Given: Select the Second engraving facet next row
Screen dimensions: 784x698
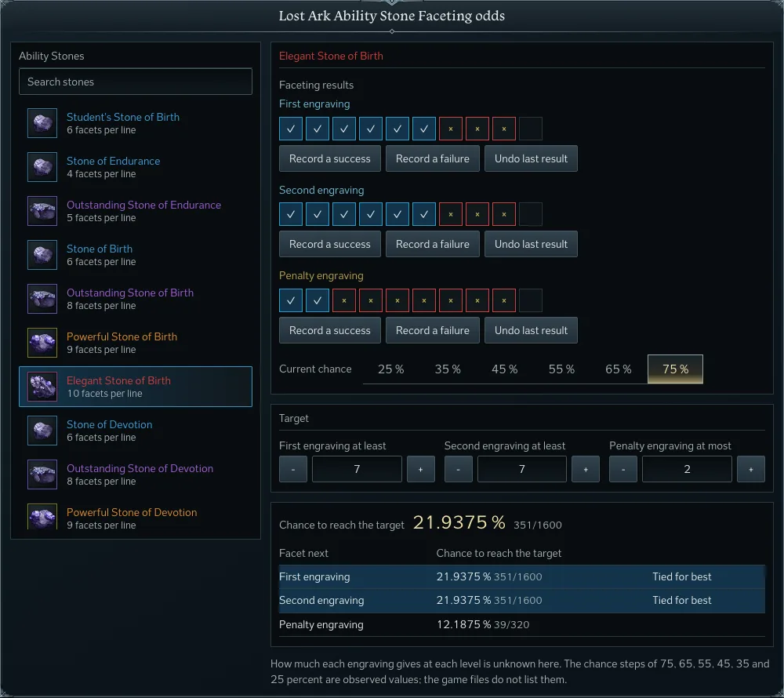Looking at the screenshot, I should coord(522,601).
